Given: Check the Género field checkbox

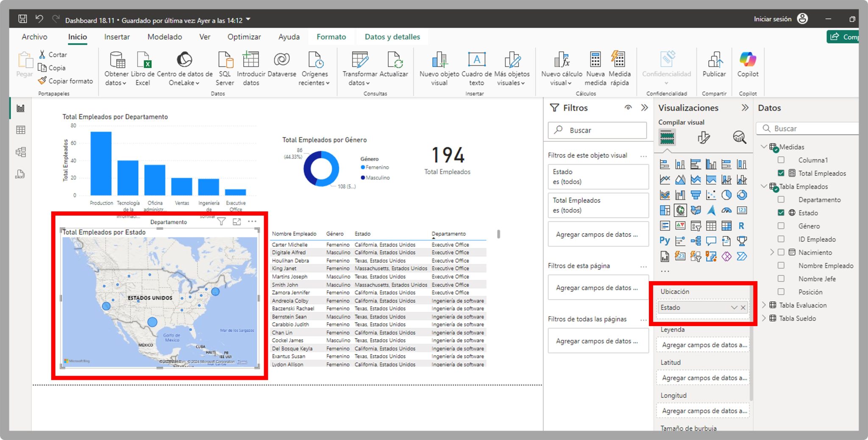Looking at the screenshot, I should tap(781, 226).
